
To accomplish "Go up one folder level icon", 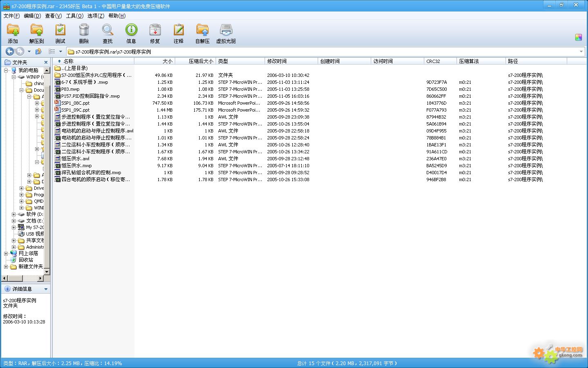I will point(39,52).
